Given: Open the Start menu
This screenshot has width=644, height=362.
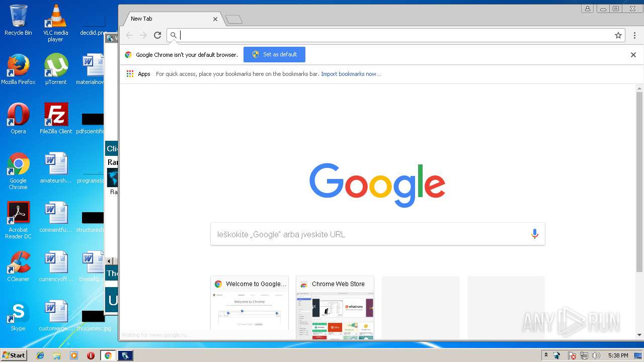Looking at the screenshot, I should pos(14,355).
